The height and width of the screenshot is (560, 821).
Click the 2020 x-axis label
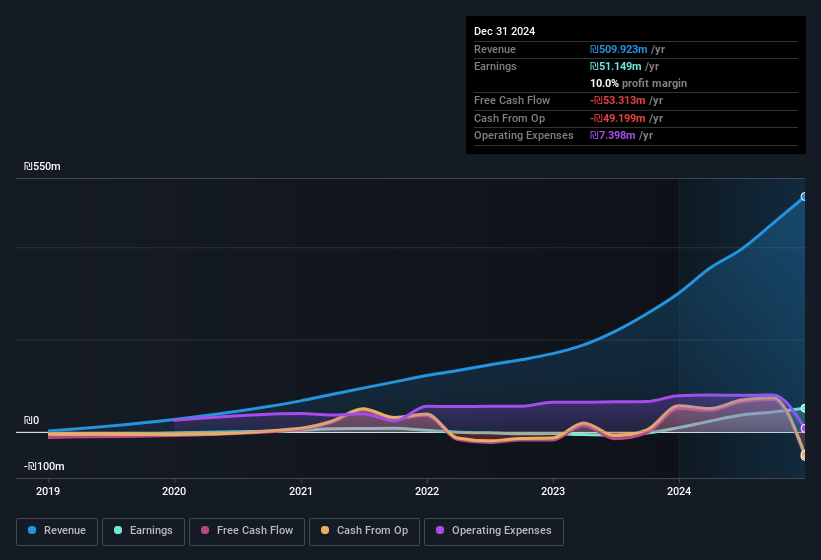[174, 491]
